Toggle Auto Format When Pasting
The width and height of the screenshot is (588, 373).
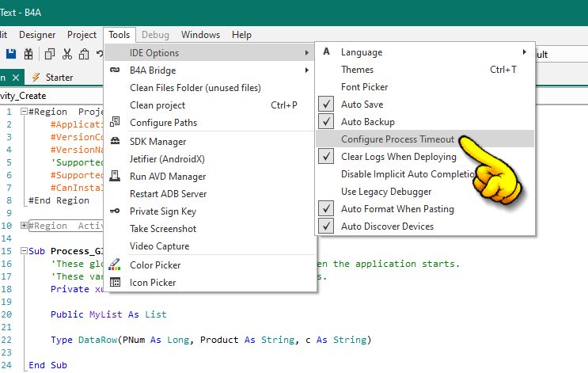327,209
